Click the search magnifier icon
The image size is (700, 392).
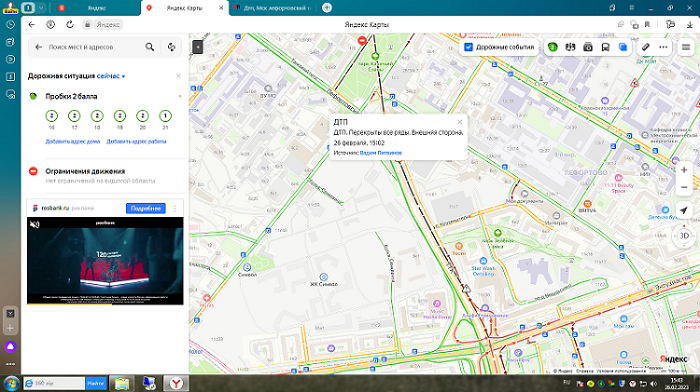tap(150, 47)
